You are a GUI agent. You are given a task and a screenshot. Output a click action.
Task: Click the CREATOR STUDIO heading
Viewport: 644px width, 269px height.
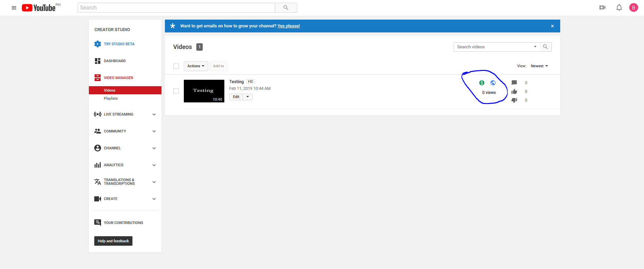[x=112, y=30]
